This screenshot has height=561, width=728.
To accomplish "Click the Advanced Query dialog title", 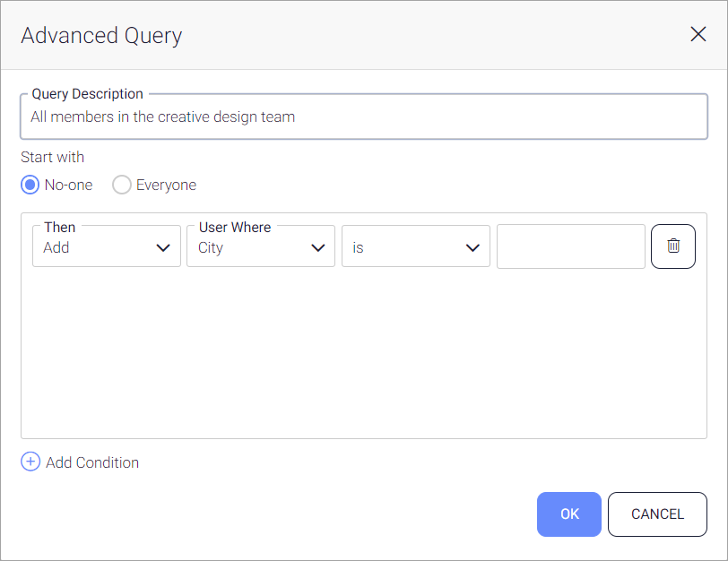I will pos(101,36).
